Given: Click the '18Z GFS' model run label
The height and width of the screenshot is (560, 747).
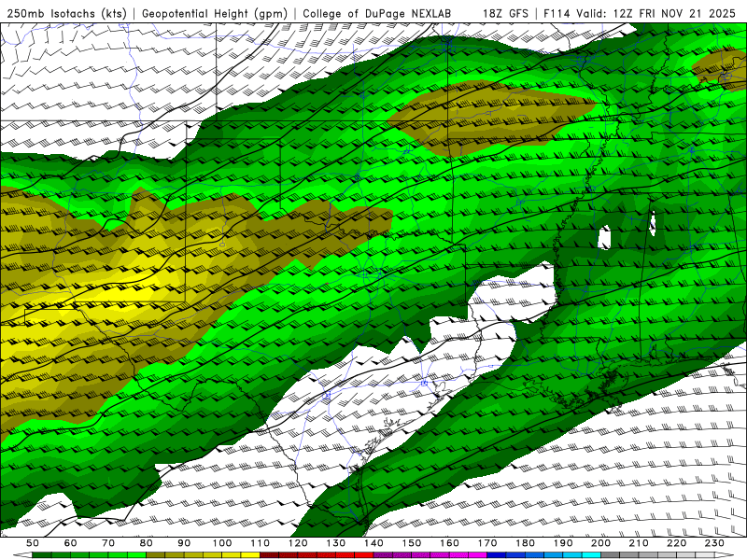Looking at the screenshot, I should 505,14.
